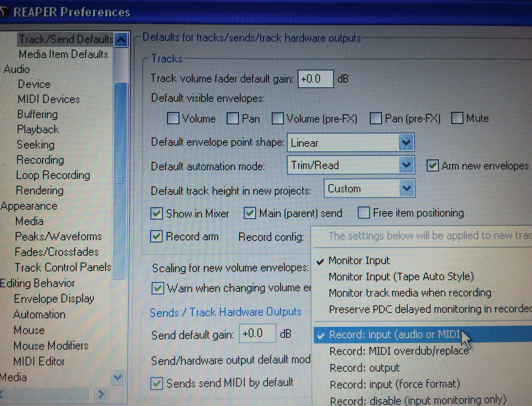The image size is (532, 406).
Task: Select the Record: output menu entry
Action: tap(364, 368)
